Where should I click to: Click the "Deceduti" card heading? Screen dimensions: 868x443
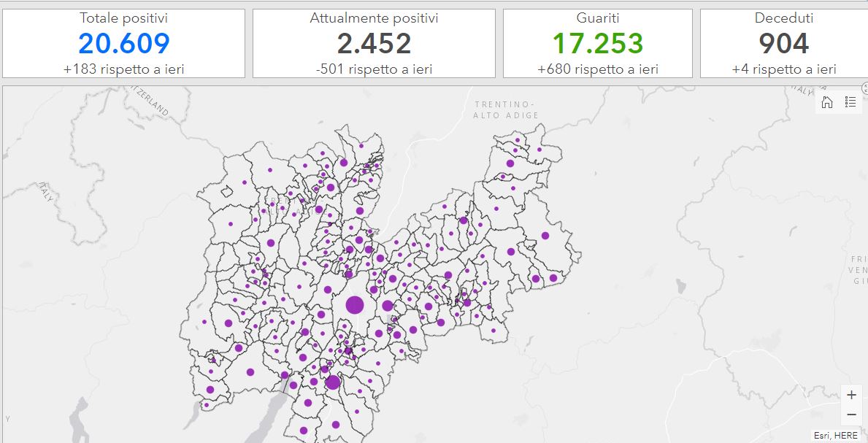click(783, 18)
